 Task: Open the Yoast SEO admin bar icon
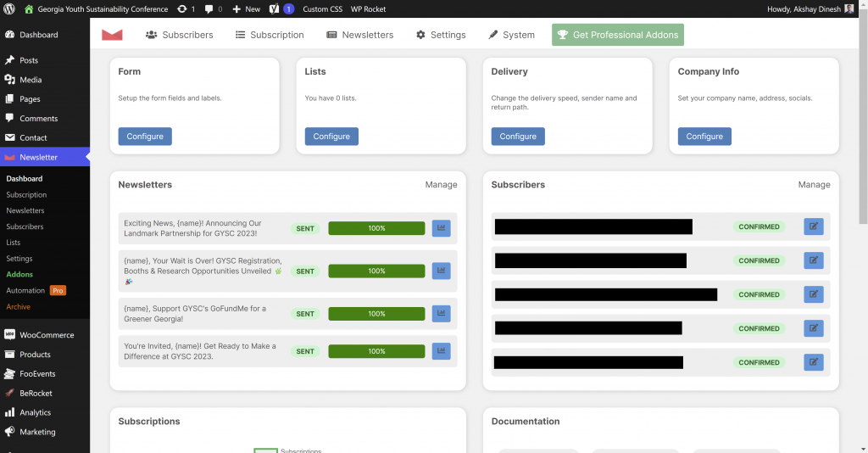click(x=275, y=8)
